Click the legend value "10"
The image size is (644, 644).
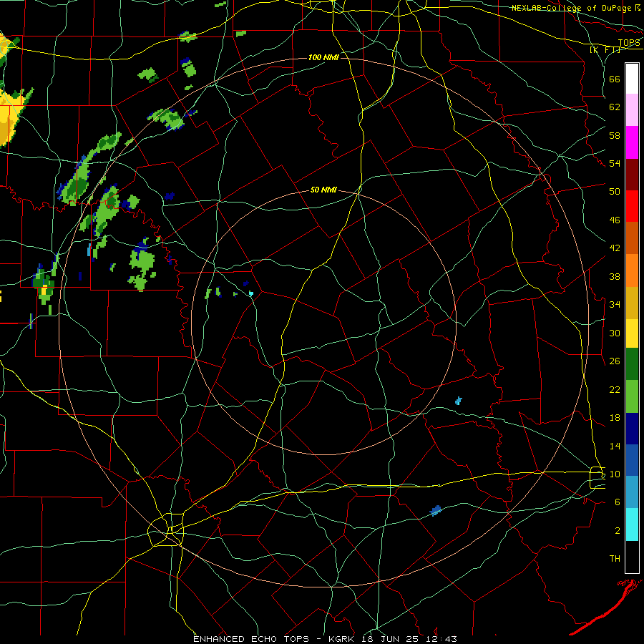615,474
